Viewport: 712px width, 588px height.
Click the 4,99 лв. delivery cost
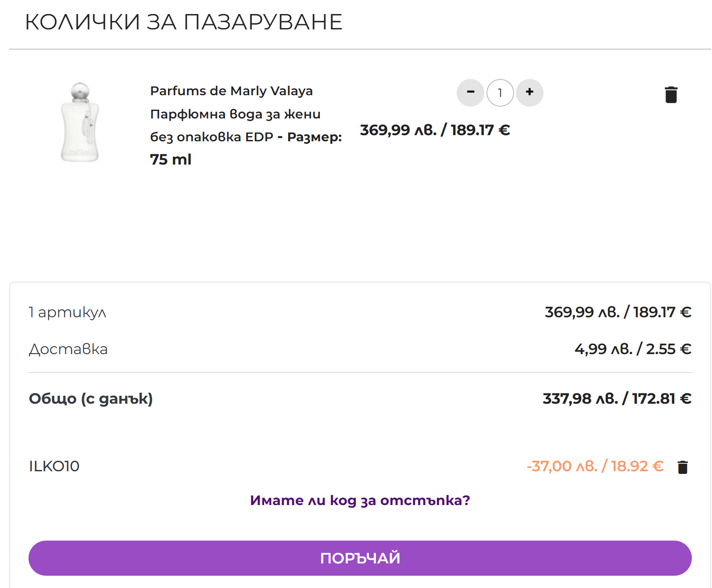pos(633,349)
